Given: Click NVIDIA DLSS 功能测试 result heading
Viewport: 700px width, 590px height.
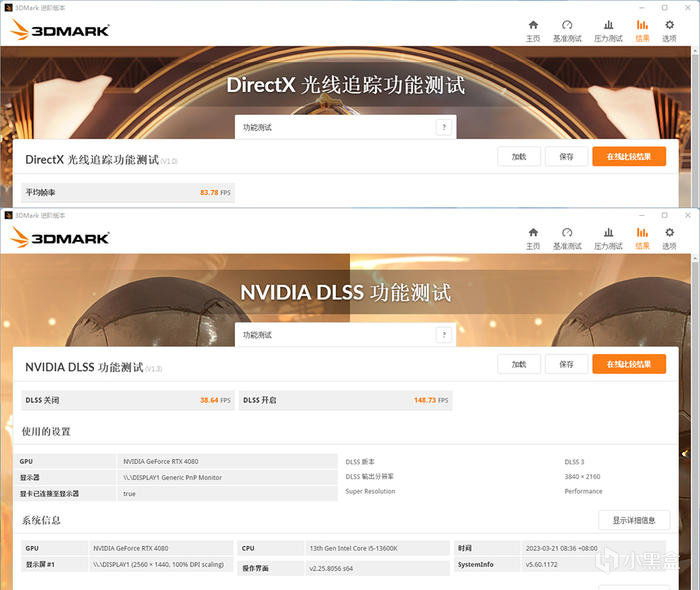Looking at the screenshot, I should click(x=84, y=367).
